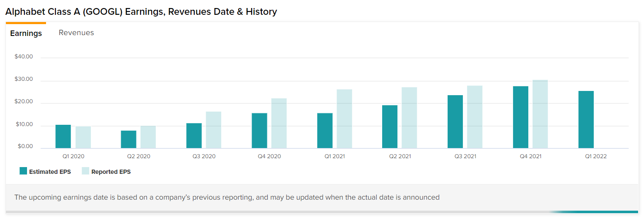Click the $10.00 y-axis value
This screenshot has height=217, width=644.
24,124
